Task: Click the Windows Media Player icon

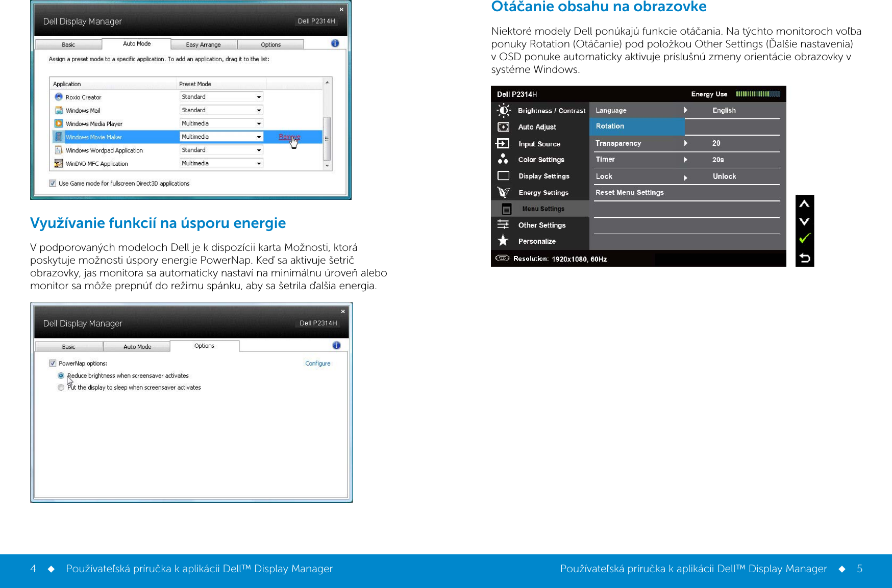Action: click(59, 123)
